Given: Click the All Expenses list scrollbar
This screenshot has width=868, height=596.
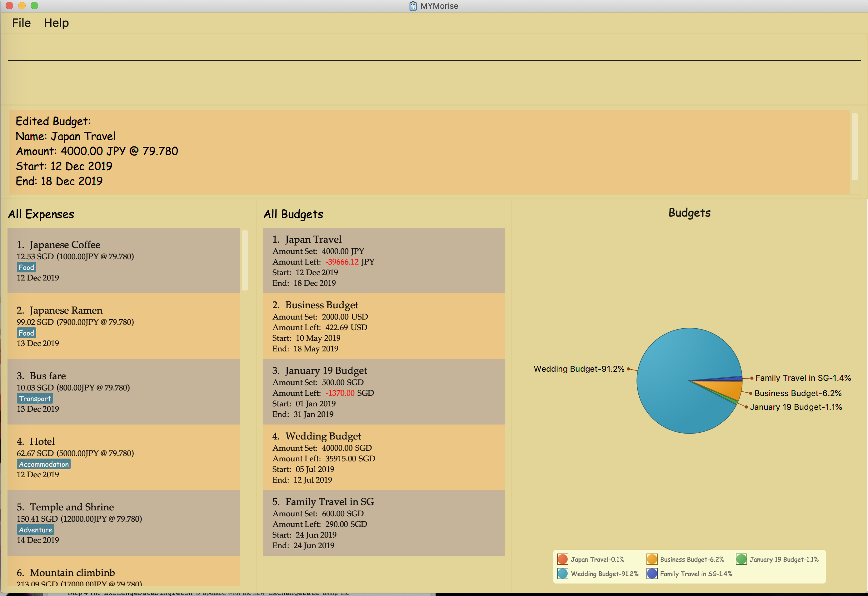Looking at the screenshot, I should pos(245,260).
